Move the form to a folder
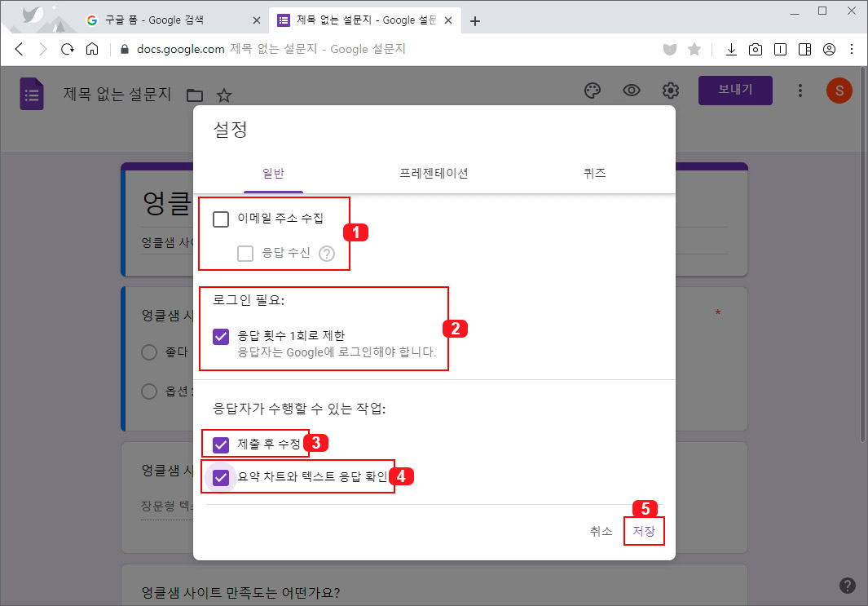This screenshot has height=606, width=868. [195, 95]
